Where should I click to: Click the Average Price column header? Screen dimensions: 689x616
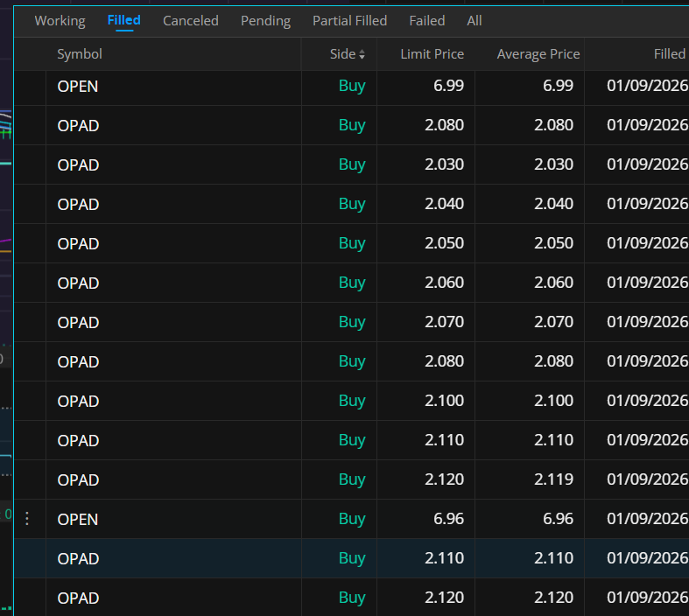pyautogui.click(x=538, y=54)
